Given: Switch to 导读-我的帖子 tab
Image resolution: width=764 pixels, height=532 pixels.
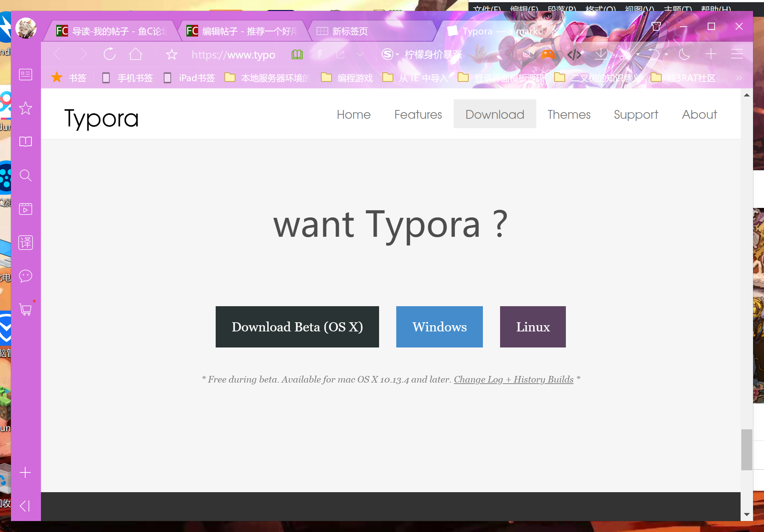Looking at the screenshot, I should click(x=111, y=31).
